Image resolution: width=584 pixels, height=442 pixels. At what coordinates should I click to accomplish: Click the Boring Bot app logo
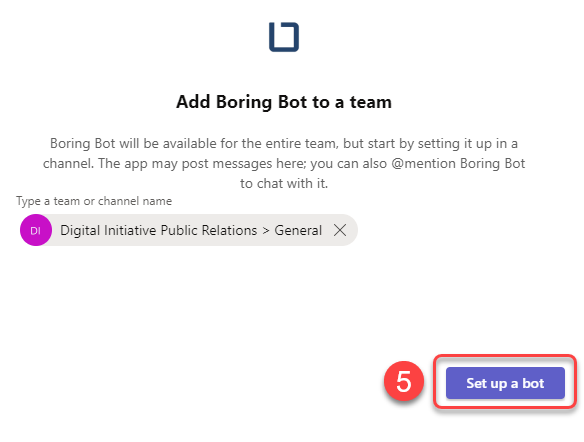[284, 37]
